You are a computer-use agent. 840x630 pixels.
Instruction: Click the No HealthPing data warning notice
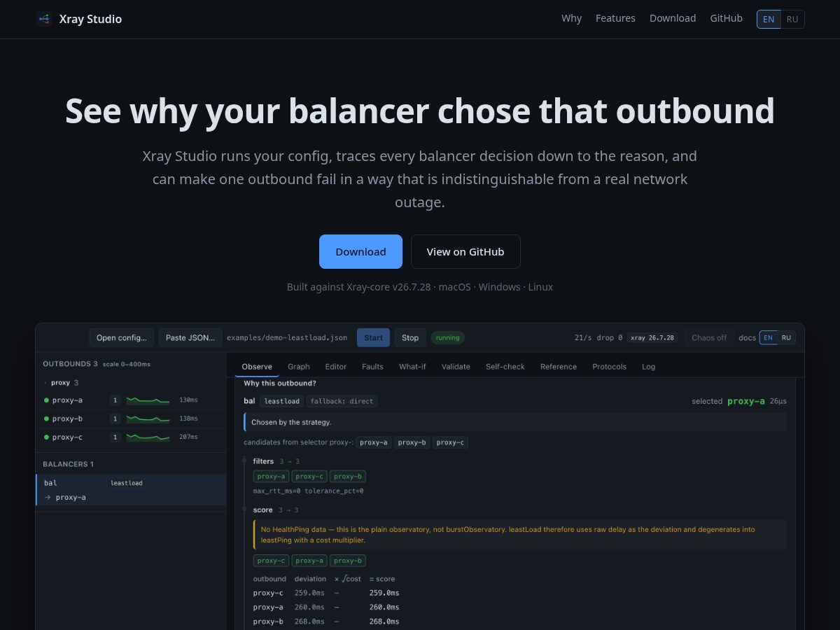click(520, 535)
